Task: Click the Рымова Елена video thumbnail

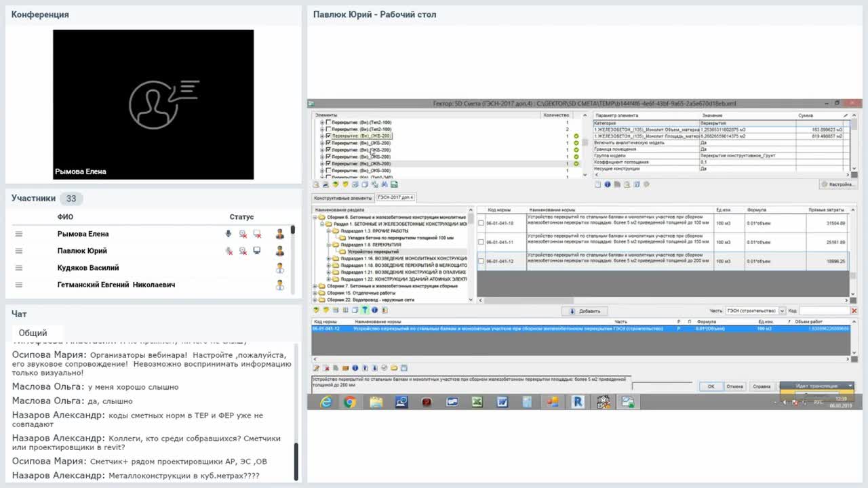Action: 153,104
